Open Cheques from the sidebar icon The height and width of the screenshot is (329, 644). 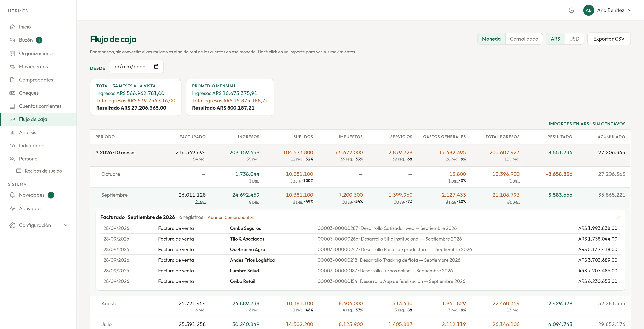tap(12, 93)
